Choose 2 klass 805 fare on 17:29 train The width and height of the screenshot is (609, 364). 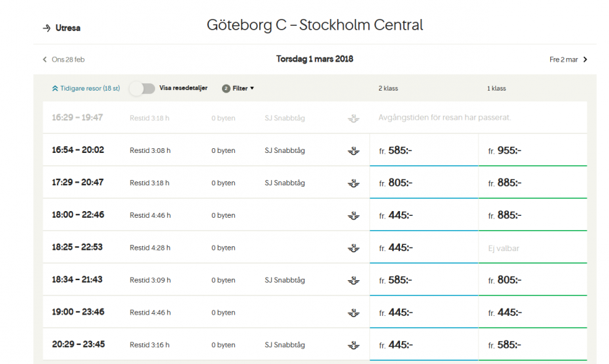[x=424, y=183]
